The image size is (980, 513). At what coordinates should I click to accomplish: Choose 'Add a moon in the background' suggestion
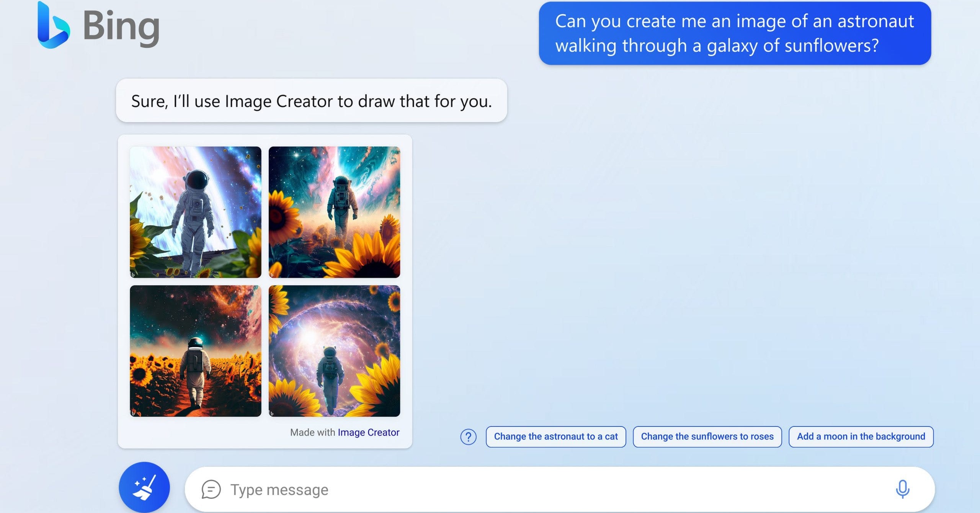861,436
